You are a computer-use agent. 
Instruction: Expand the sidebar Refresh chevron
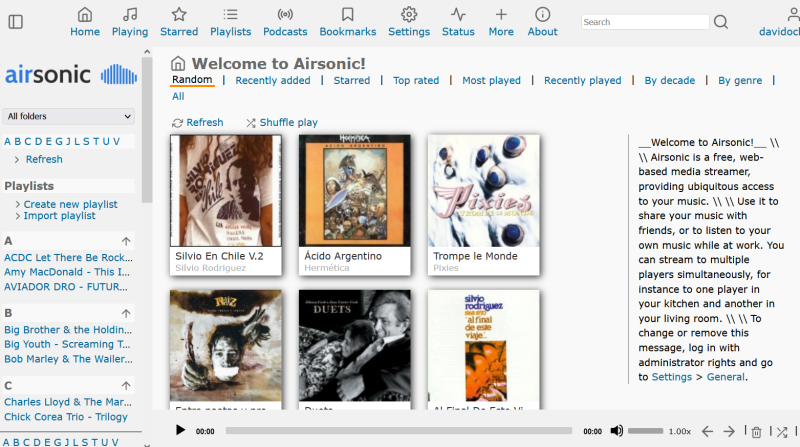(x=17, y=160)
